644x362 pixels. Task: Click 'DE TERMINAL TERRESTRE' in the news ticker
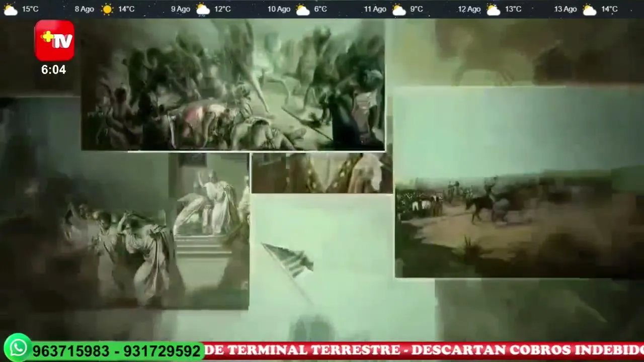(302, 350)
